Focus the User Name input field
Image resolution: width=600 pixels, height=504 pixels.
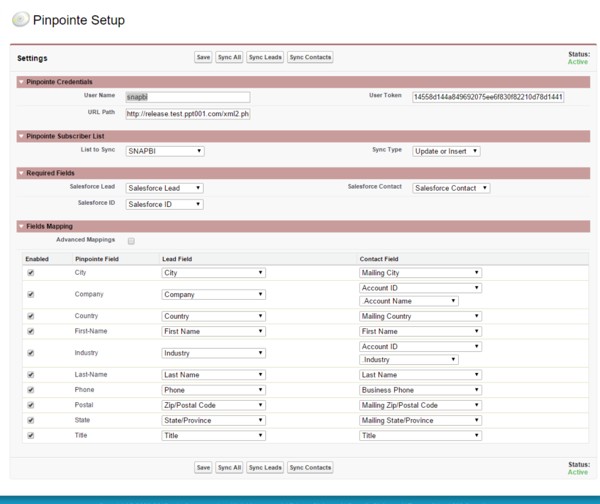[x=188, y=97]
